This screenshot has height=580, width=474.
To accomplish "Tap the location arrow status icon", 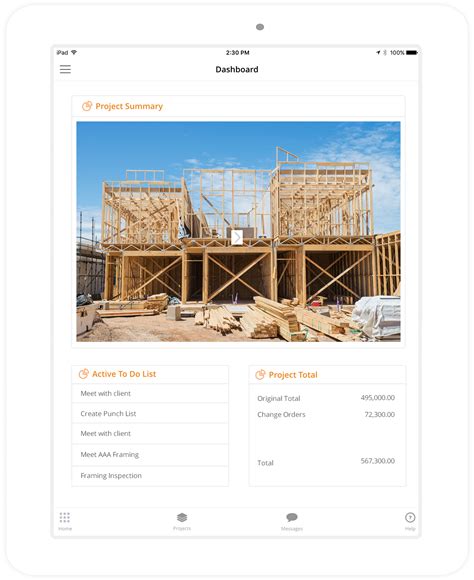I will pyautogui.click(x=378, y=53).
